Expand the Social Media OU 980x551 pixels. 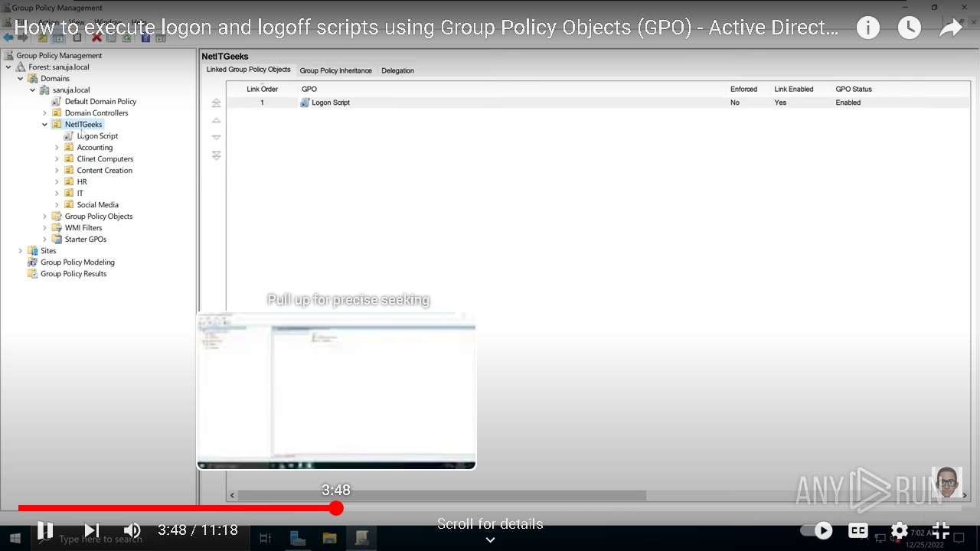(x=57, y=205)
